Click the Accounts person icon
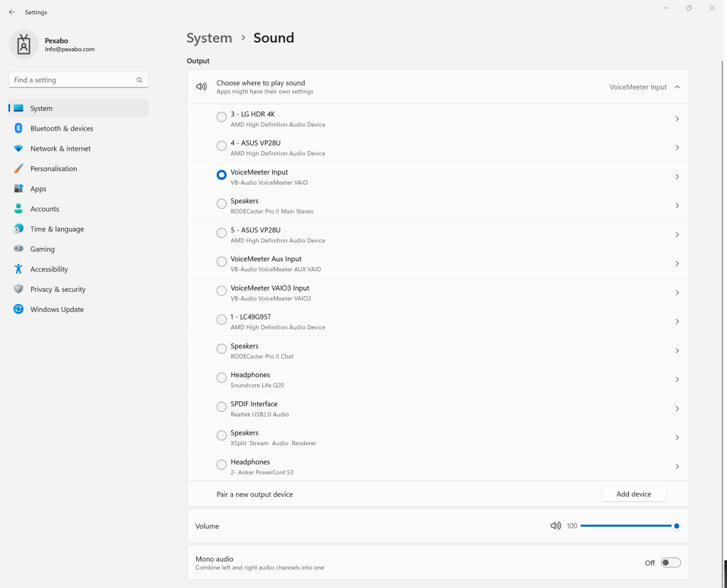Viewport: 727px width, 588px height. point(18,209)
